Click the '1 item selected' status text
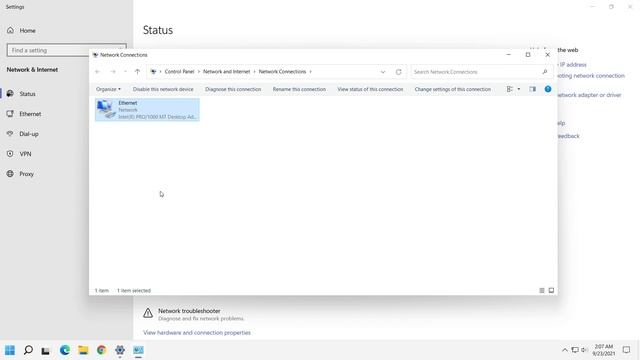640x360 pixels. click(x=134, y=291)
